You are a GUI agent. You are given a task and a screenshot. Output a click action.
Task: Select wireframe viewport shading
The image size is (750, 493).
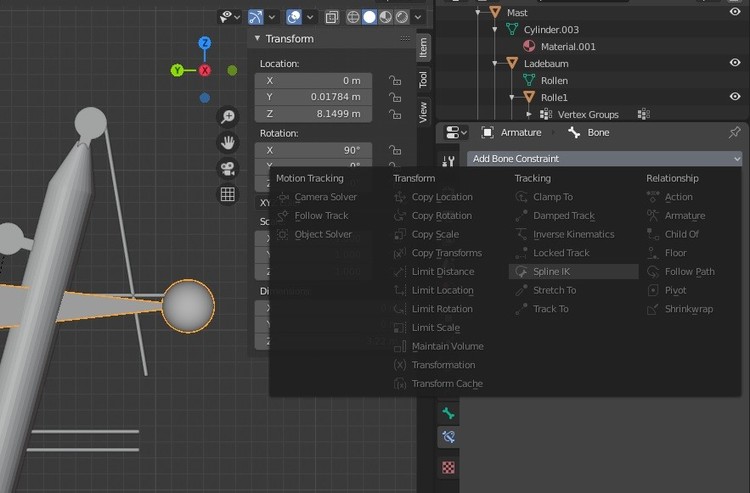(353, 17)
